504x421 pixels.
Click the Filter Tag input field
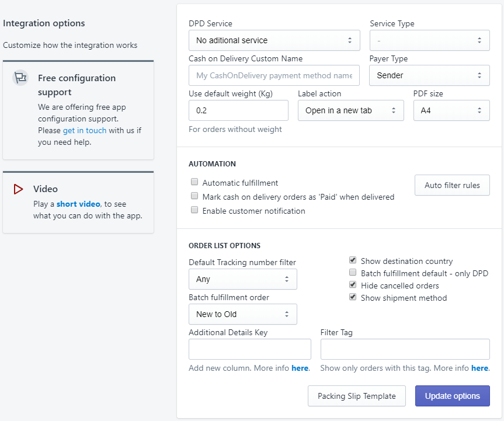[405, 349]
